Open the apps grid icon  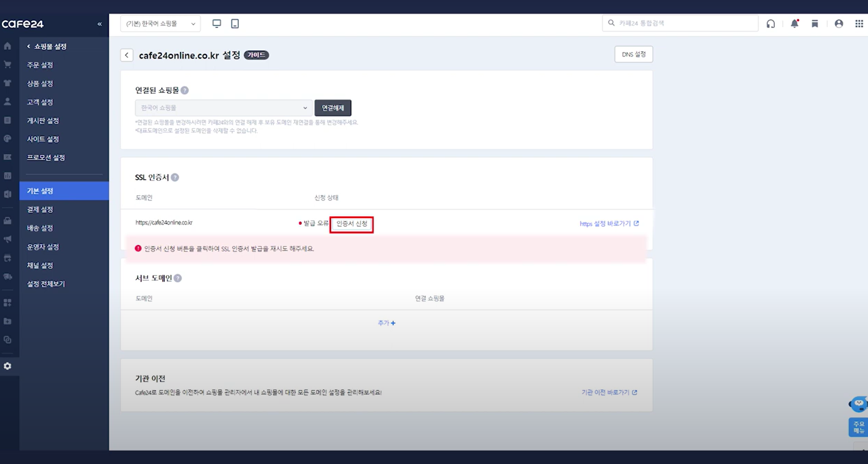[x=859, y=24]
